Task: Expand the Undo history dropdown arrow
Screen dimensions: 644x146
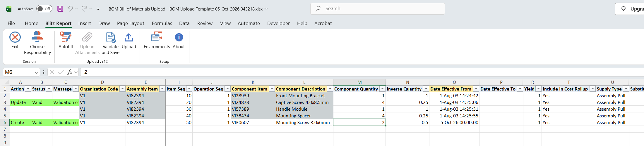Action: 76,9
